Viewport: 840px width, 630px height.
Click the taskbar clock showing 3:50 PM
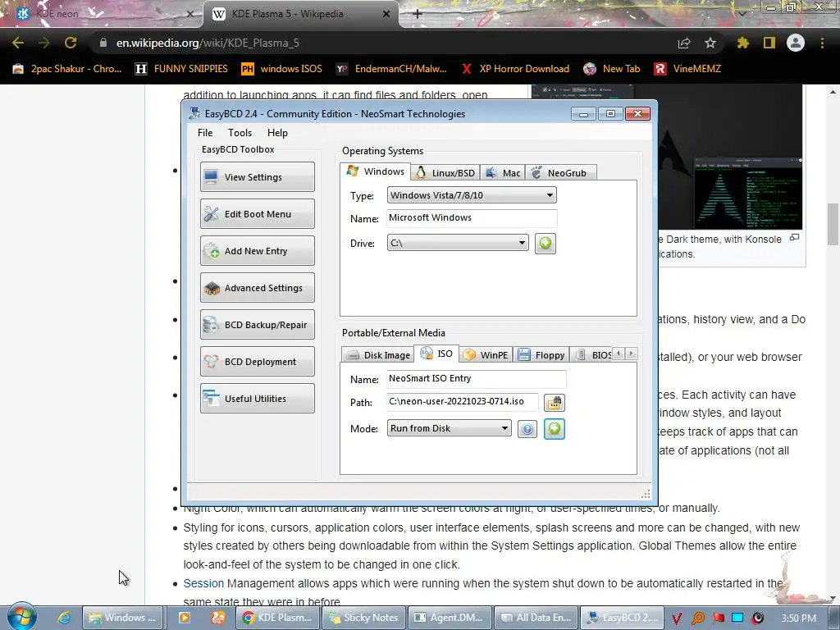(x=798, y=618)
